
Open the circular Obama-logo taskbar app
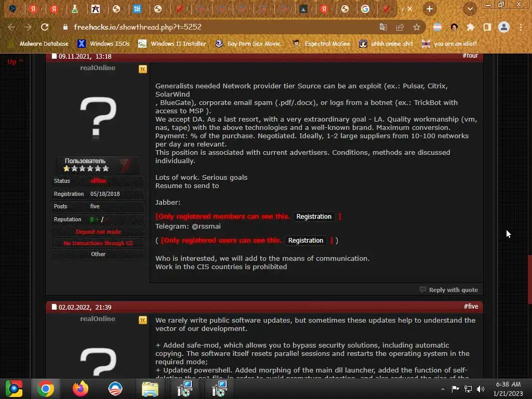pos(115,389)
